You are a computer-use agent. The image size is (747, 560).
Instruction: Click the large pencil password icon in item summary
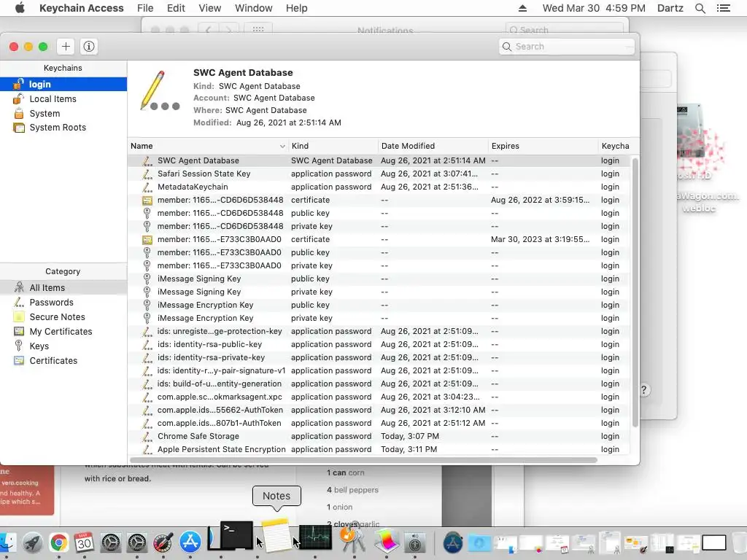(x=160, y=90)
